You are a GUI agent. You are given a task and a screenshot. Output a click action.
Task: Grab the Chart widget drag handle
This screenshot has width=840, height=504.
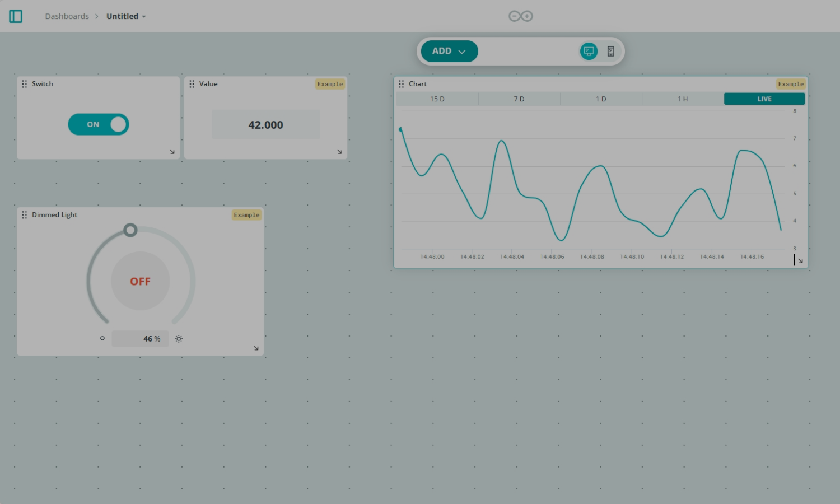tap(401, 84)
